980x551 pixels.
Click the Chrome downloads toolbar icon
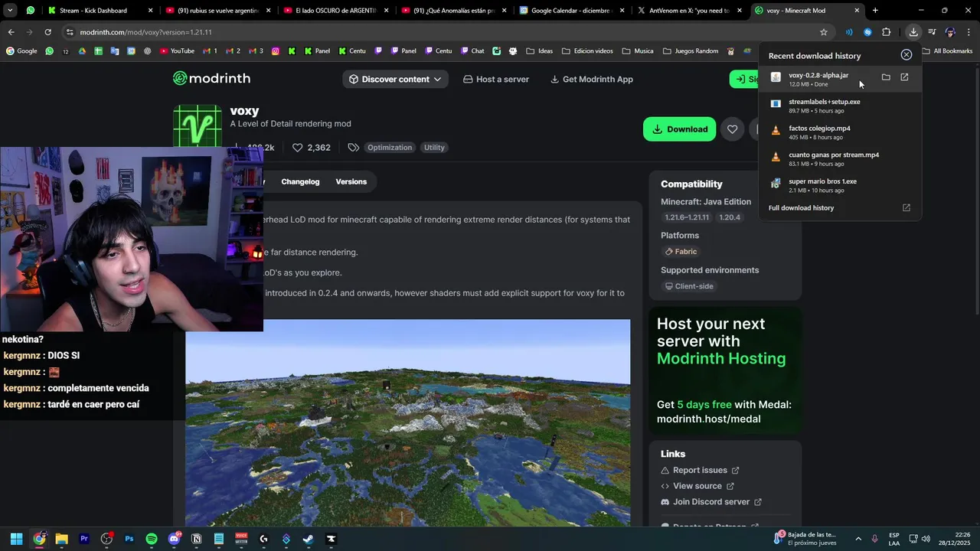(x=913, y=32)
